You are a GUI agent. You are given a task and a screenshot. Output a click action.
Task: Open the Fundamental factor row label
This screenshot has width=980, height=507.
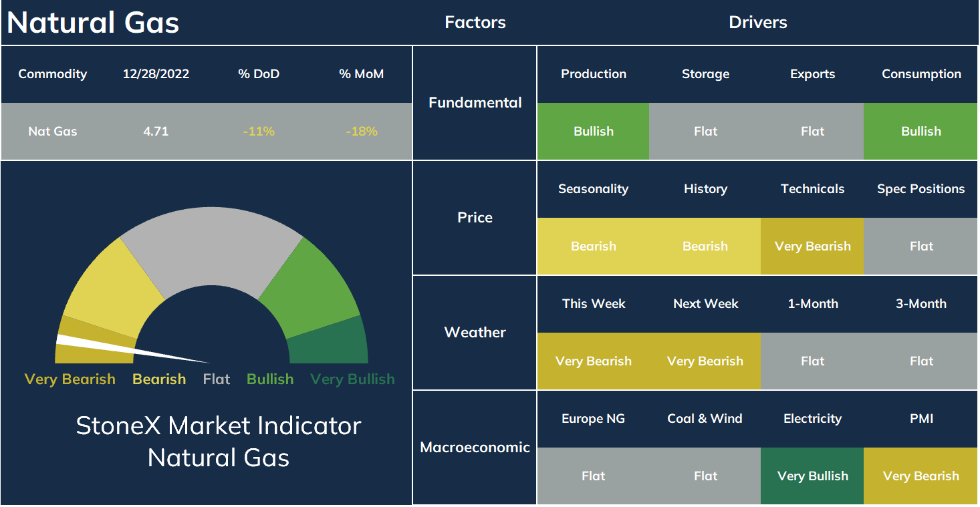[475, 103]
